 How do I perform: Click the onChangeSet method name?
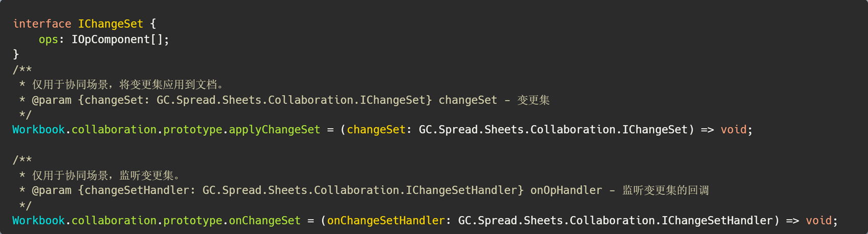[265, 221]
